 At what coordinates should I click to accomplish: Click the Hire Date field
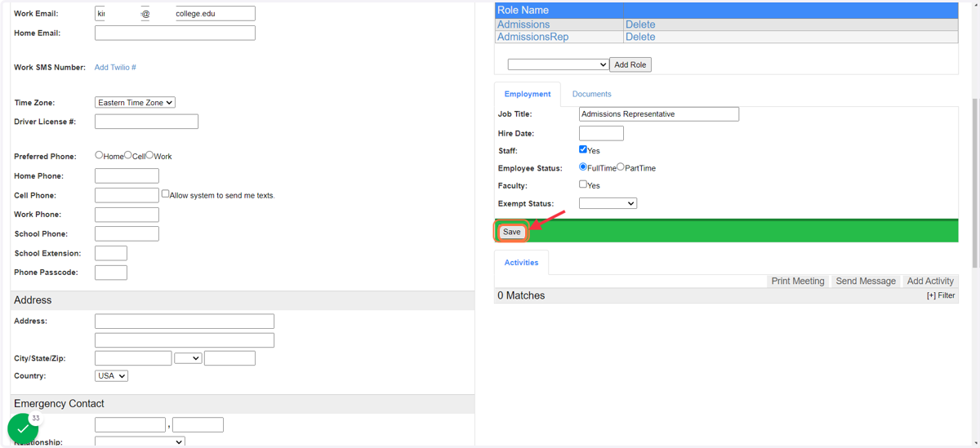(x=601, y=133)
